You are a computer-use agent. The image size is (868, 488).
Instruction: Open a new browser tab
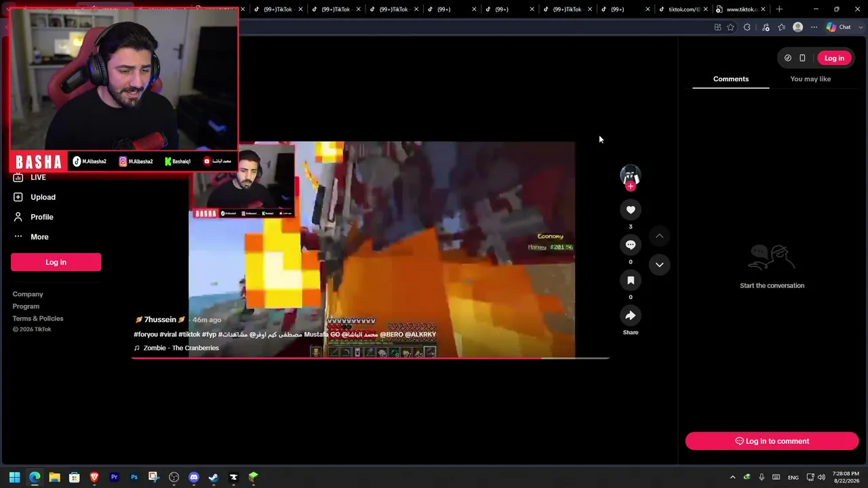click(x=779, y=9)
